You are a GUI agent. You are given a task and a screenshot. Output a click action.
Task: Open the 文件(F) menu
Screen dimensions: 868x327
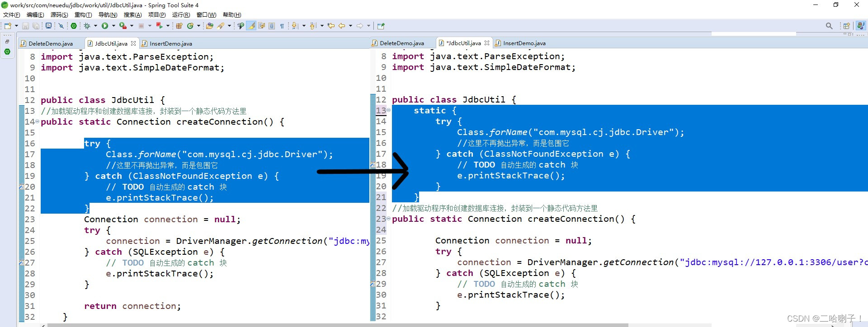[12, 15]
